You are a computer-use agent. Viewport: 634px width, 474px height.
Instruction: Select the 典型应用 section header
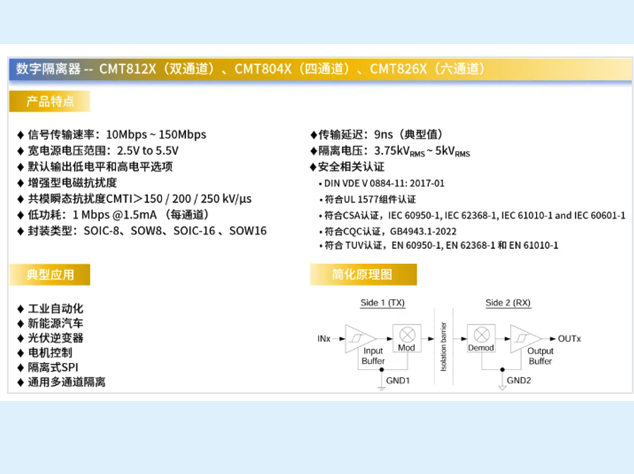tap(50, 274)
